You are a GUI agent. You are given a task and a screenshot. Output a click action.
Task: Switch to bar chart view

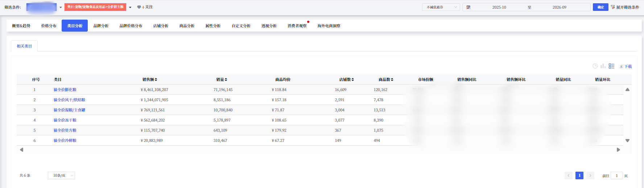tap(603, 66)
